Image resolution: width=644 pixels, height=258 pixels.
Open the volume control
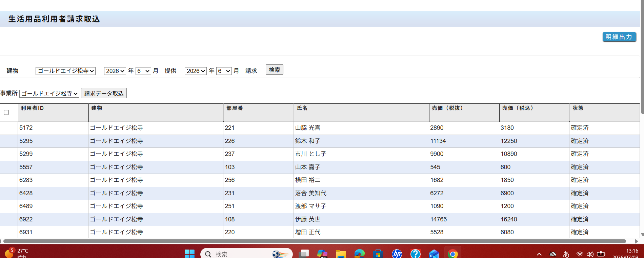pos(590,254)
